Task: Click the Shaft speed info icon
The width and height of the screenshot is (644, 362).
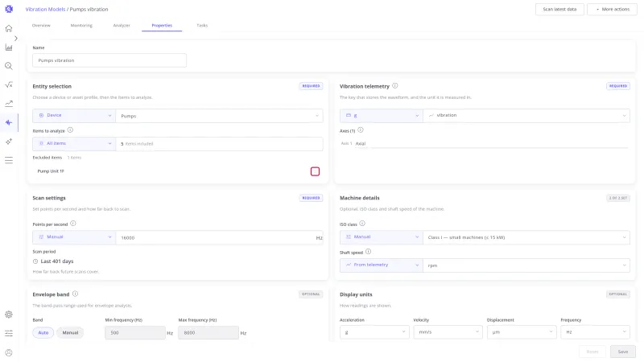Action: click(368, 252)
